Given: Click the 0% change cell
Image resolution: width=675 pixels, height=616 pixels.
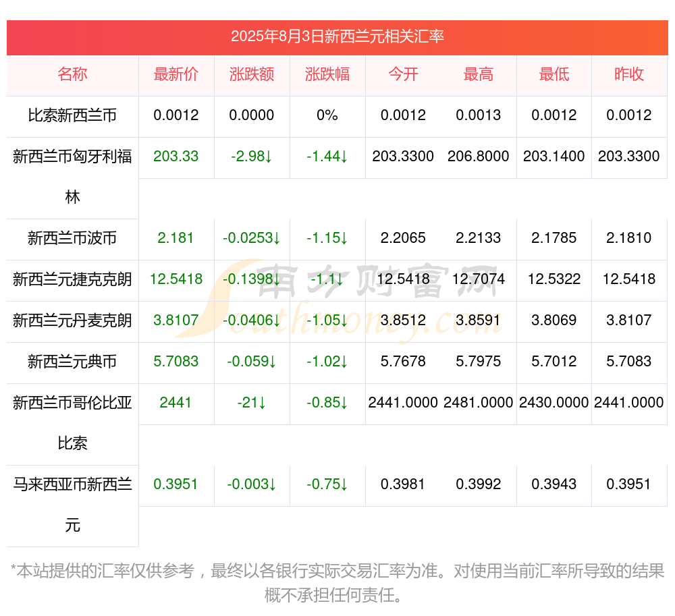Looking at the screenshot, I should tap(327, 115).
